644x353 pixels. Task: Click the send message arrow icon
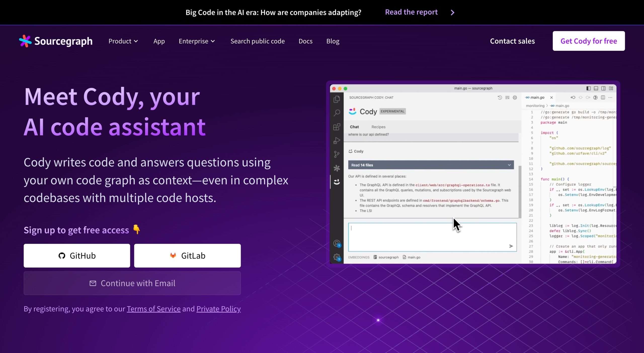[511, 246]
